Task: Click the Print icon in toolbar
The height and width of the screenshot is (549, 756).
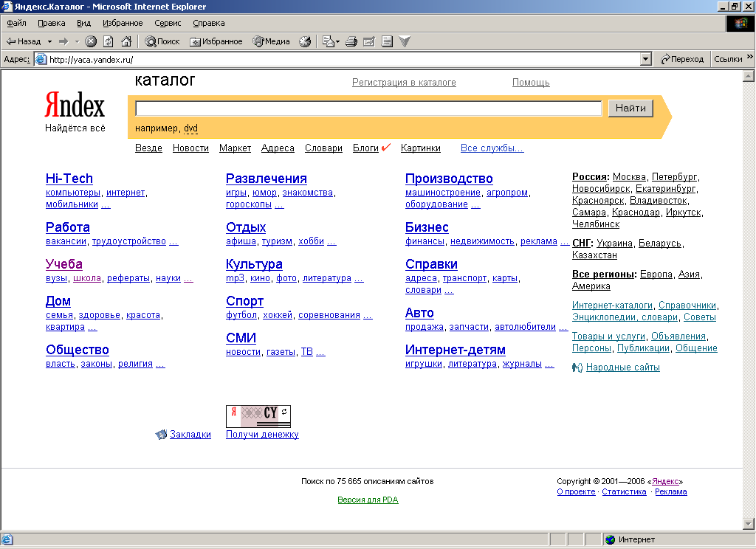Action: 352,41
